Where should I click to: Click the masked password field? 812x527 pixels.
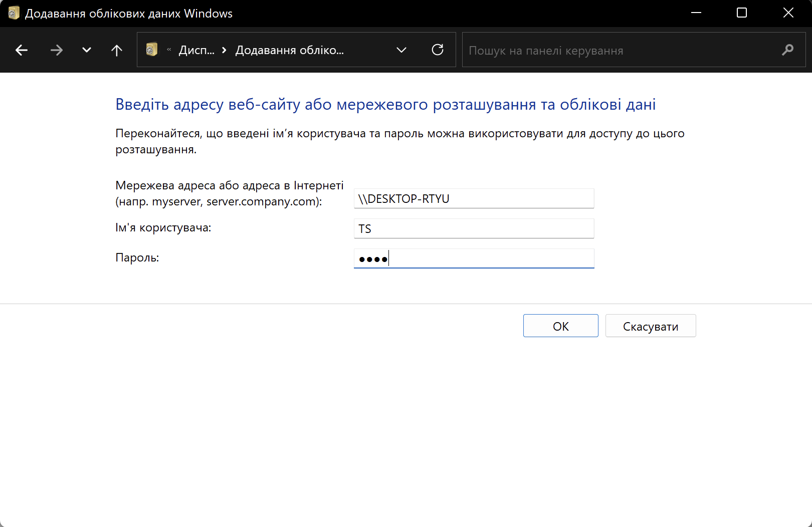tap(474, 258)
